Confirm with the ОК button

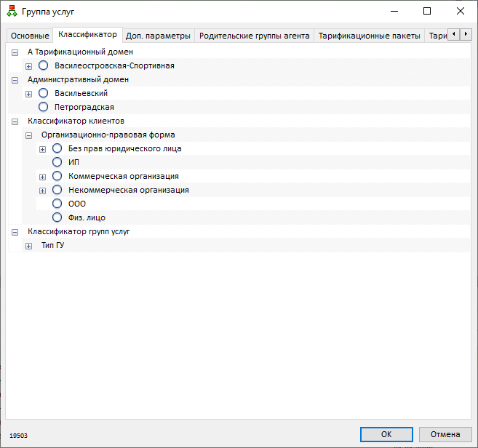(386, 434)
